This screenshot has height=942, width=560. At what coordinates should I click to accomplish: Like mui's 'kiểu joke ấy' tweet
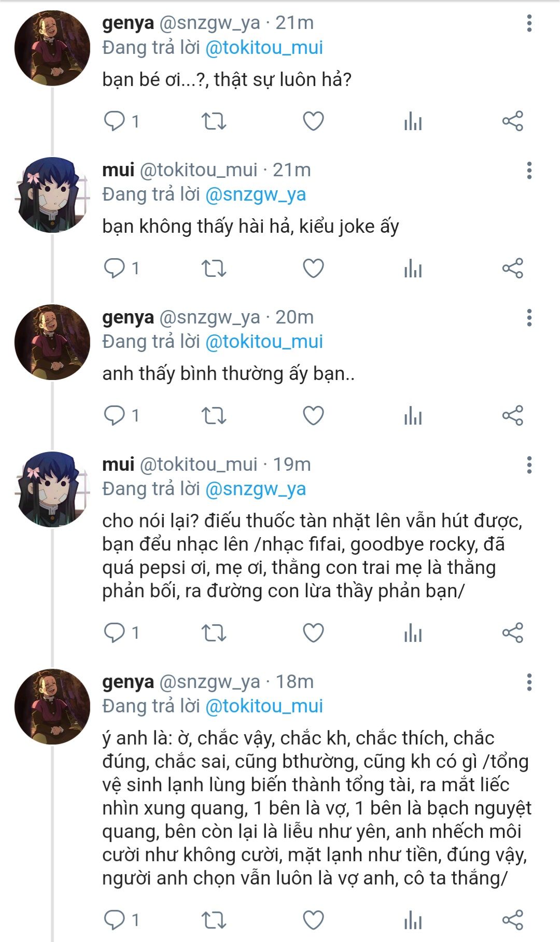[x=313, y=269]
